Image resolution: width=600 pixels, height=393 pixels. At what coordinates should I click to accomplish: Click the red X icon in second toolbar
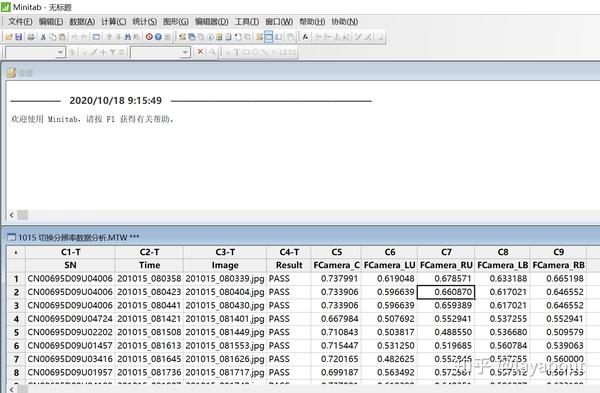click(200, 52)
